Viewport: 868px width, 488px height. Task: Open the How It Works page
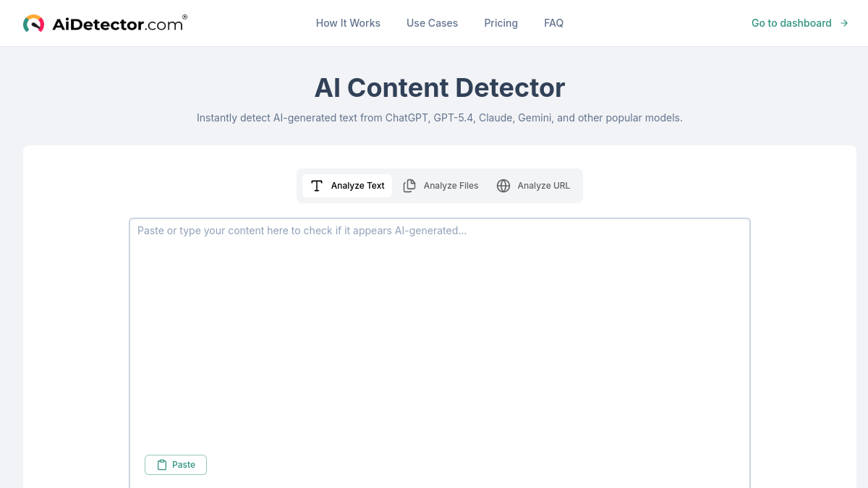click(348, 23)
